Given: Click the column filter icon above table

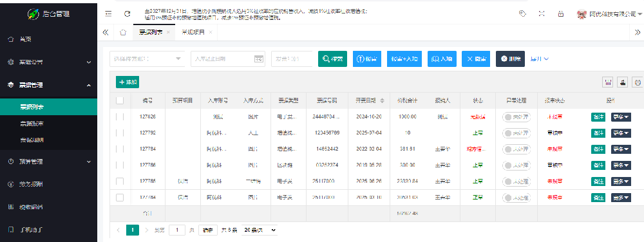Looking at the screenshot, I should click(607, 82).
